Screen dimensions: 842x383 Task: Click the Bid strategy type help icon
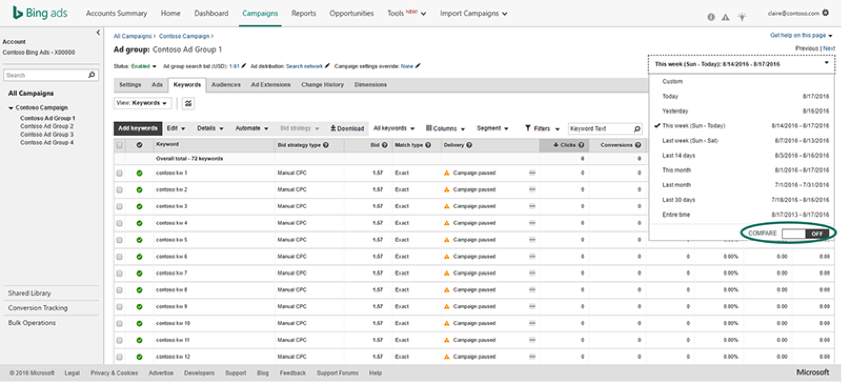pos(326,145)
